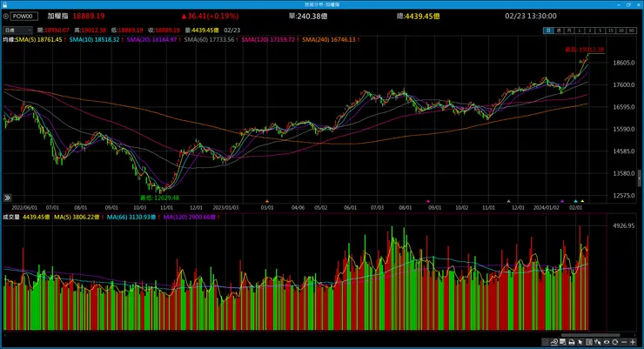The width and height of the screenshot is (644, 349).
Task: Click the split-panel layout icon
Action: (589, 342)
